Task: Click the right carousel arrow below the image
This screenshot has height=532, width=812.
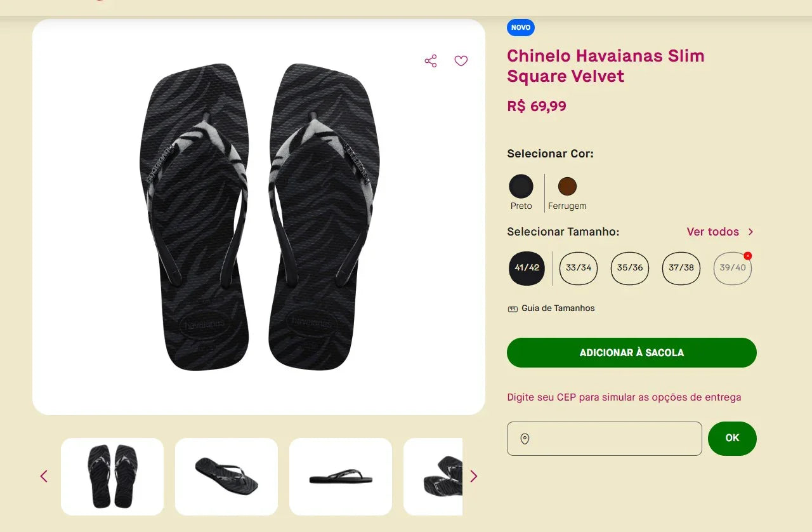Action: click(x=473, y=476)
